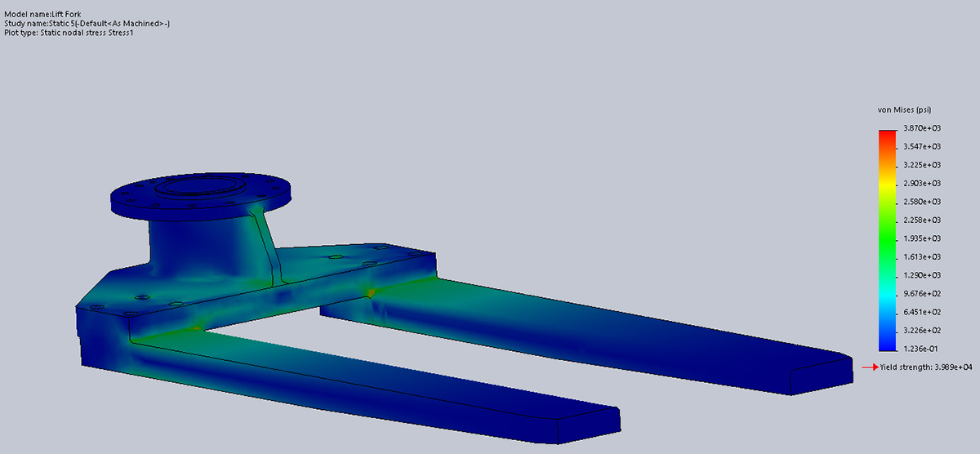The image size is (980, 454).
Task: Click the left front face of the base plate
Action: click(x=104, y=339)
